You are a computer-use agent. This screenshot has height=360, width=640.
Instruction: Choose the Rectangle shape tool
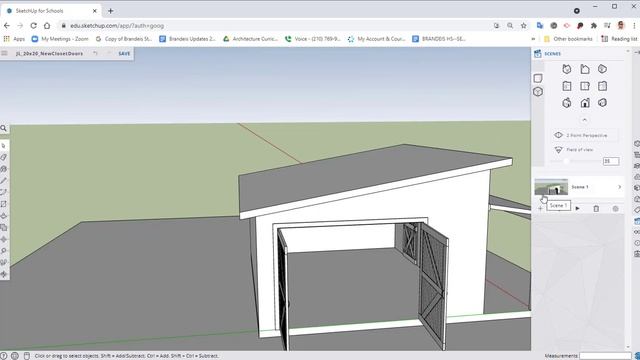[4, 204]
